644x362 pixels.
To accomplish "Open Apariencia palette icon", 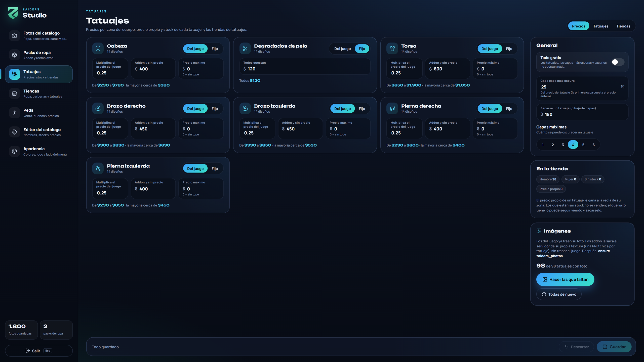I will click(x=14, y=151).
